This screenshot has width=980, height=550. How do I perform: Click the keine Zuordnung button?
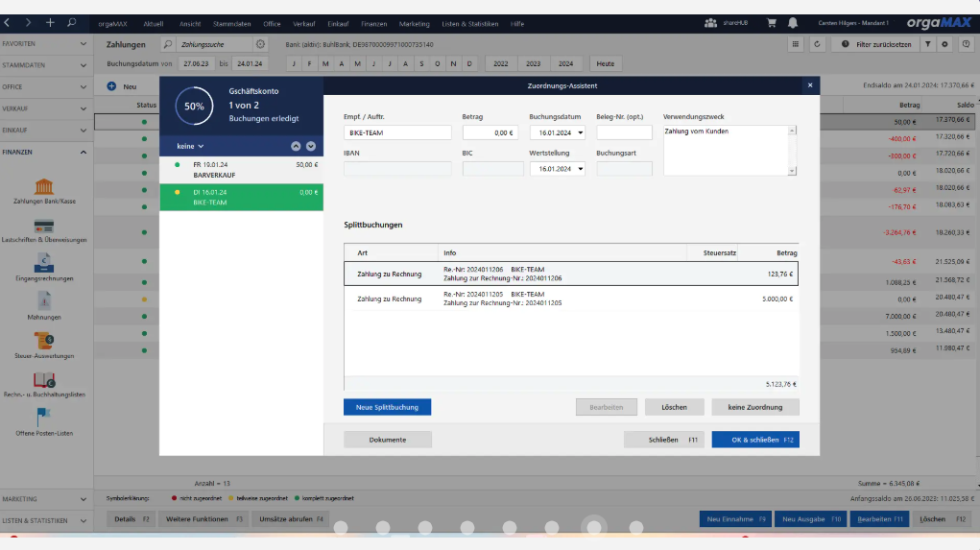click(x=755, y=407)
